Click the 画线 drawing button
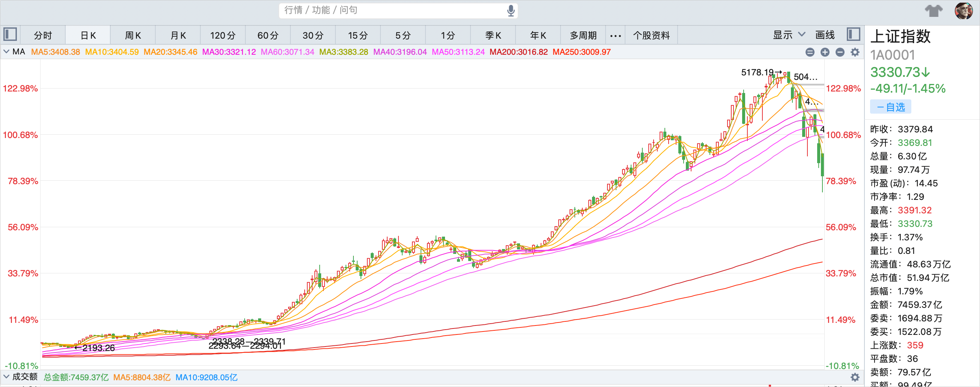This screenshot has width=980, height=387. [x=825, y=35]
